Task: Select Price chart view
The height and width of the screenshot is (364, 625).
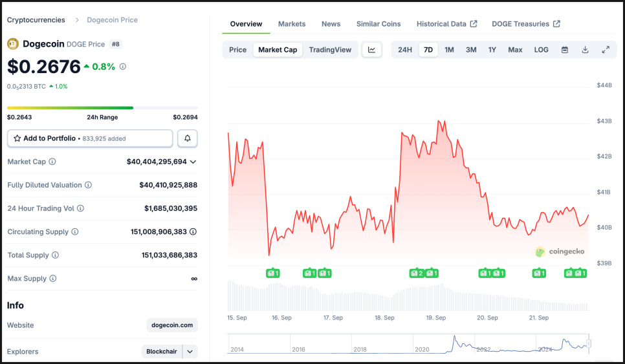Action: pos(237,50)
